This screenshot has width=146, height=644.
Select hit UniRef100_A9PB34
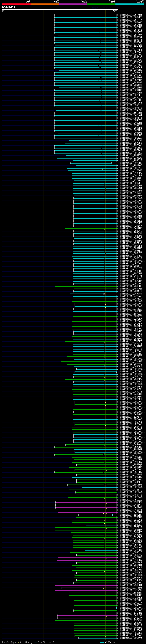click(131, 37)
